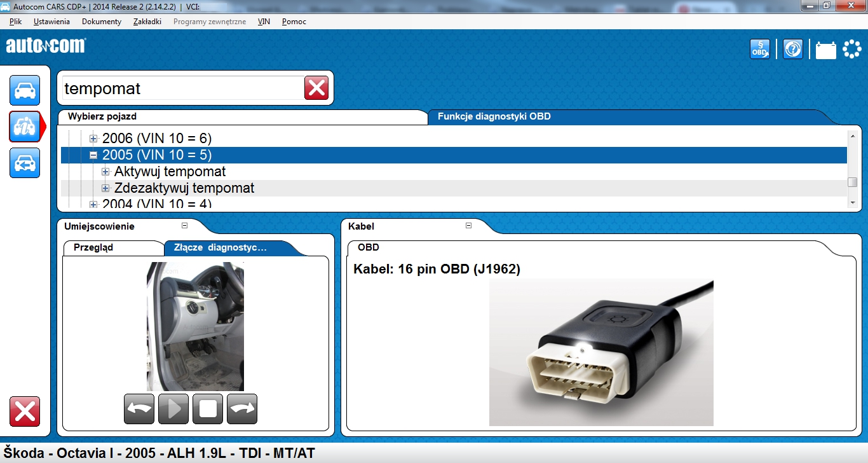Expand the 2006 (VIN 10 = 6) node
868x463 pixels.
coord(93,139)
